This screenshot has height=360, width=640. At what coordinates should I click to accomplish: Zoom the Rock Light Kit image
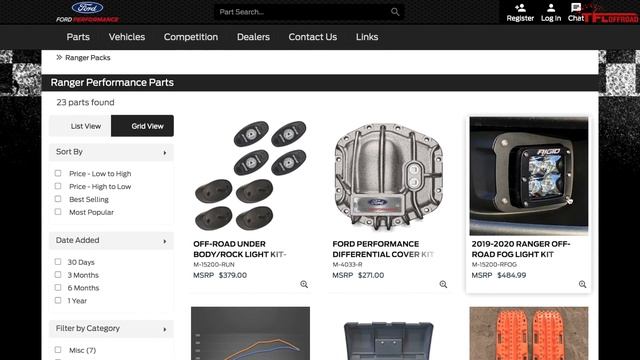[x=304, y=284]
